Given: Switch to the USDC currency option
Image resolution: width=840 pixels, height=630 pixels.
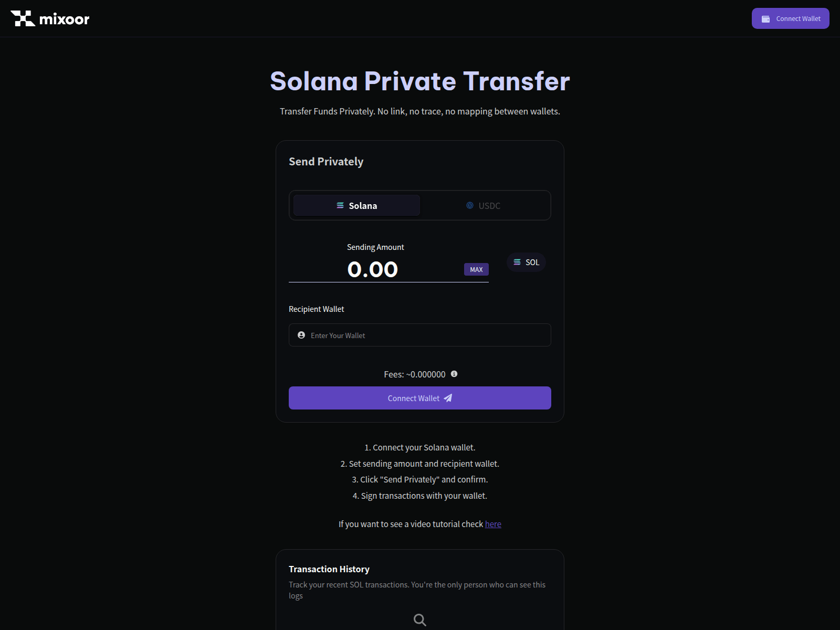Looking at the screenshot, I should pos(484,205).
